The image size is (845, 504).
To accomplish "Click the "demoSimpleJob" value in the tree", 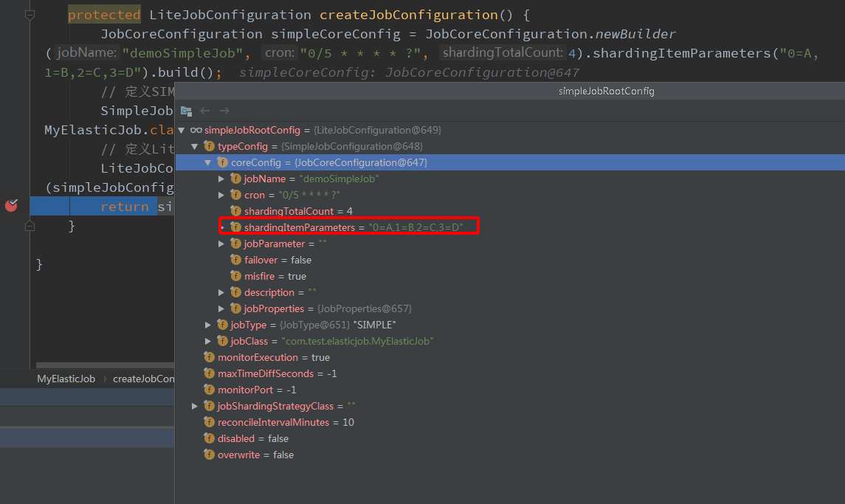I will (x=339, y=179).
